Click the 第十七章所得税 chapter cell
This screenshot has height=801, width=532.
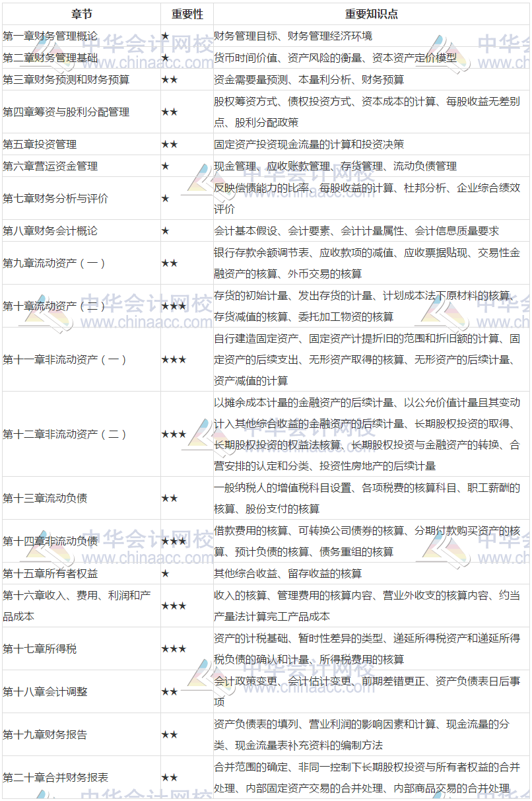click(40, 648)
